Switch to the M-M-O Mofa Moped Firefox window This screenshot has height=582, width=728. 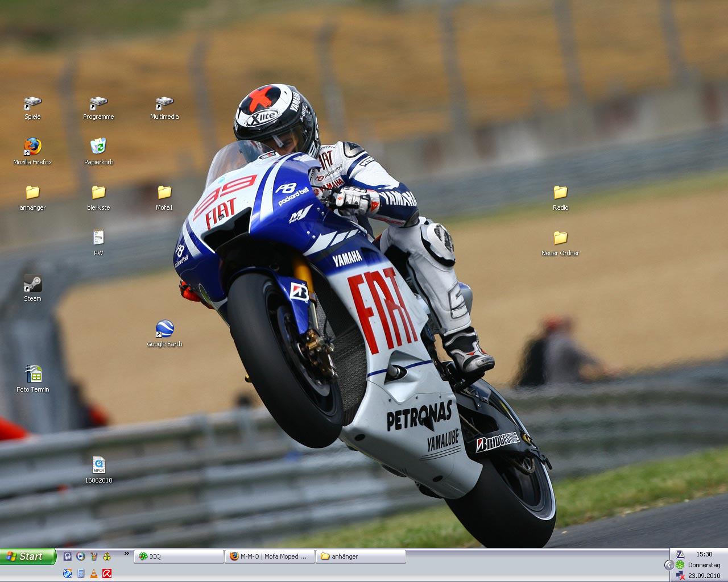point(268,556)
